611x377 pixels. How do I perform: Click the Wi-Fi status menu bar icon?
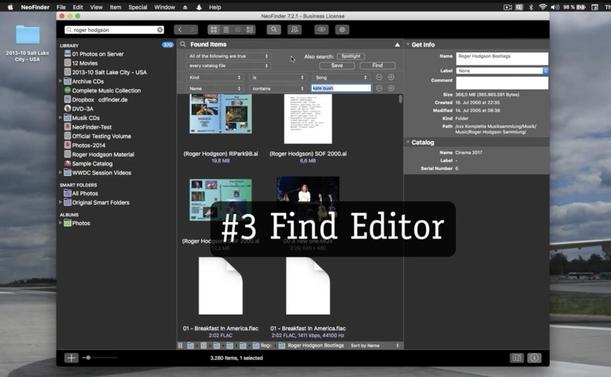(542, 7)
